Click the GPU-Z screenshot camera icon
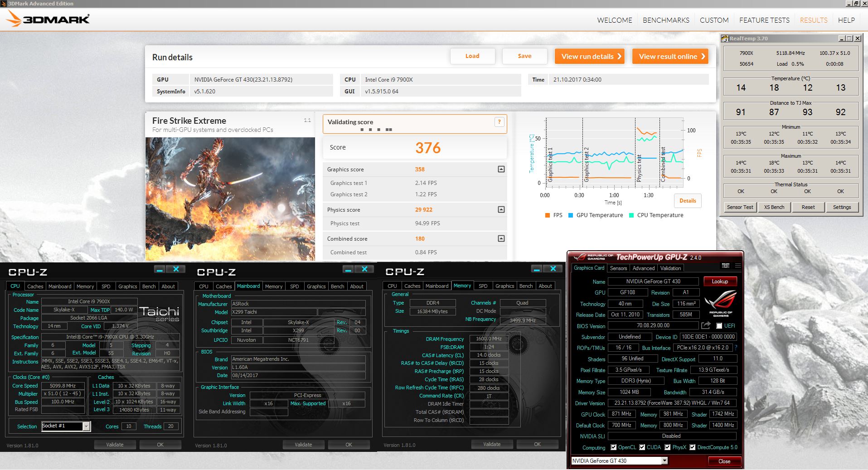Image resolution: width=868 pixels, height=470 pixels. pyautogui.click(x=725, y=266)
